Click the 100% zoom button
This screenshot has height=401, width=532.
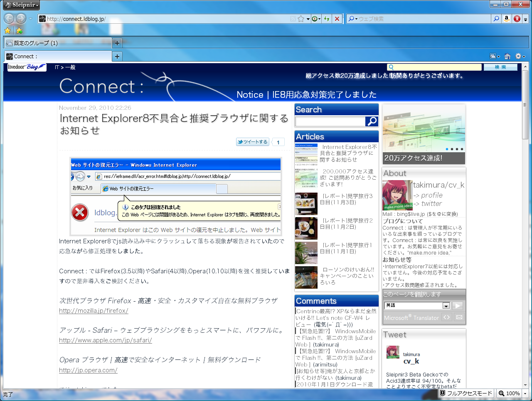510,393
